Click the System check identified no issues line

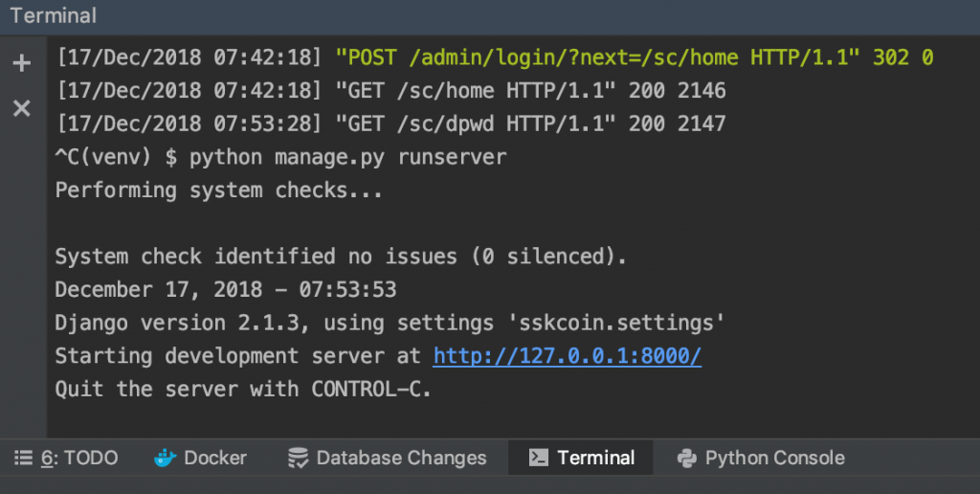click(340, 257)
